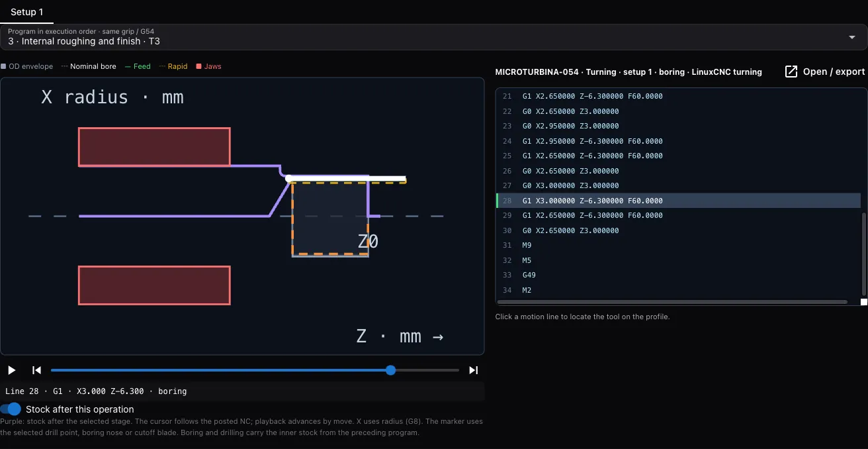This screenshot has height=449, width=868.
Task: Click the Jaws legend swatch
Action: (x=199, y=66)
